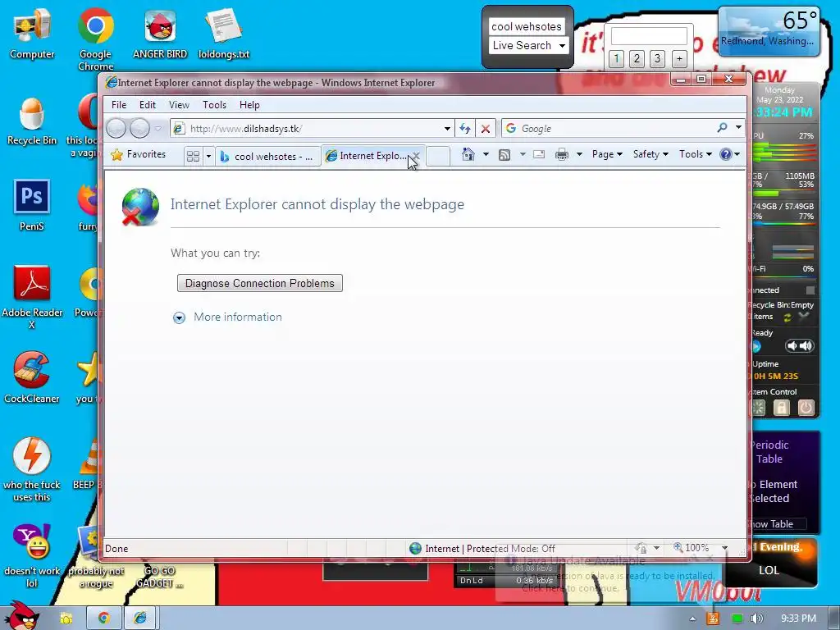Open the search provider dropdown arrow

(738, 127)
